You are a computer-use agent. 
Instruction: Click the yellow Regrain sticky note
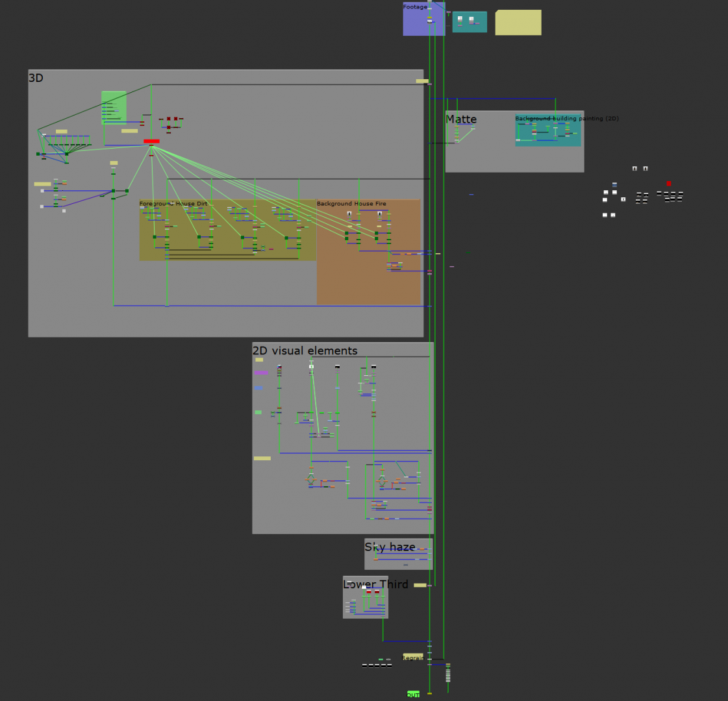click(x=412, y=657)
